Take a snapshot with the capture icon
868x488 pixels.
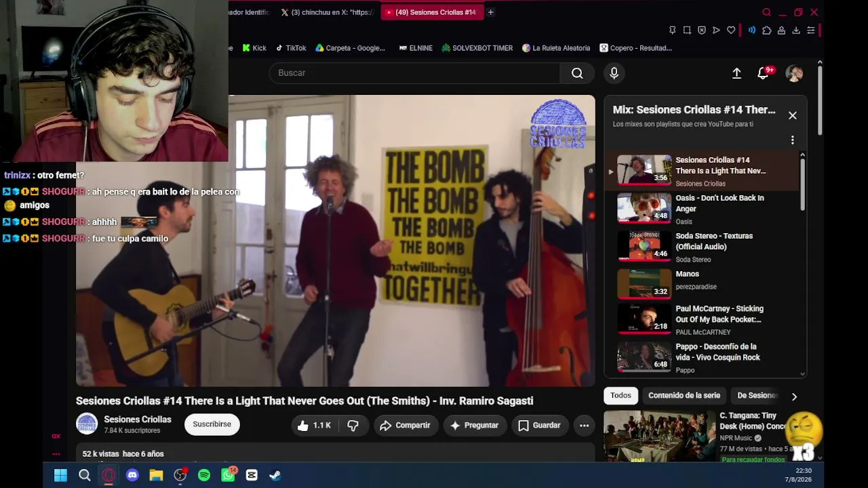click(x=687, y=30)
